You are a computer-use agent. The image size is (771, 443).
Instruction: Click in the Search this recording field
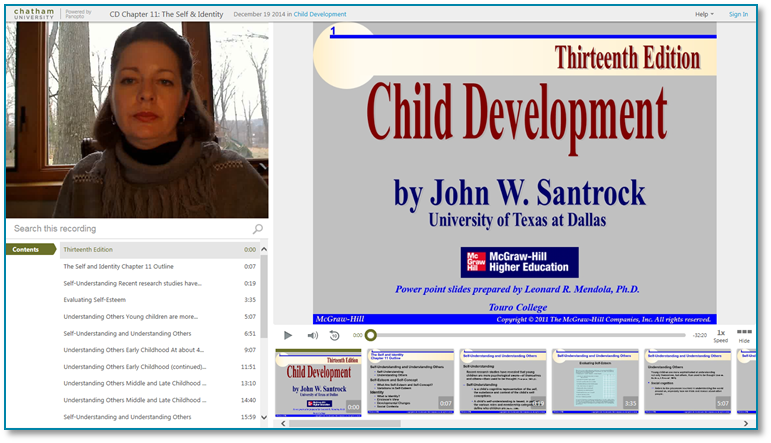[x=131, y=229]
